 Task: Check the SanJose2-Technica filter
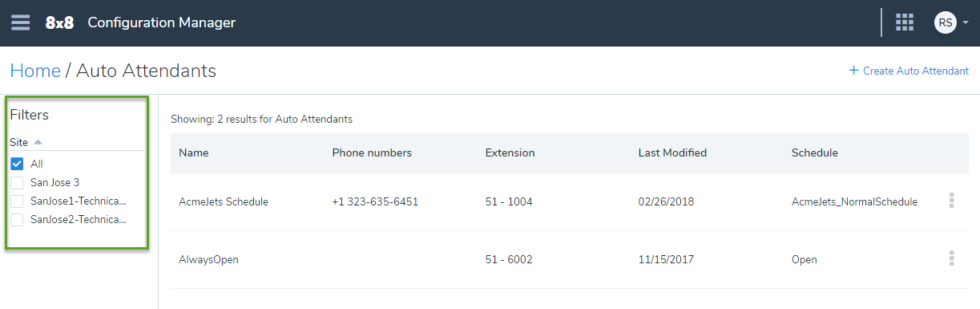point(17,219)
